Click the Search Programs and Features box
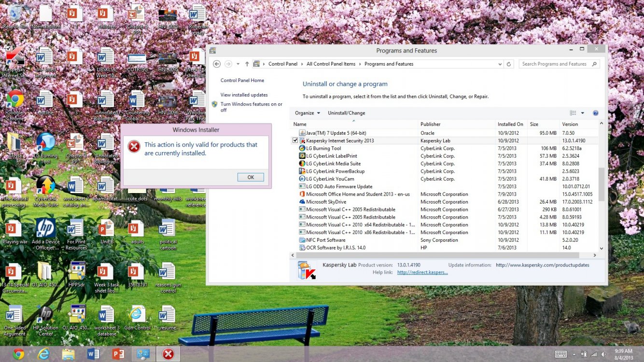This screenshot has width=644, height=362. click(x=554, y=64)
